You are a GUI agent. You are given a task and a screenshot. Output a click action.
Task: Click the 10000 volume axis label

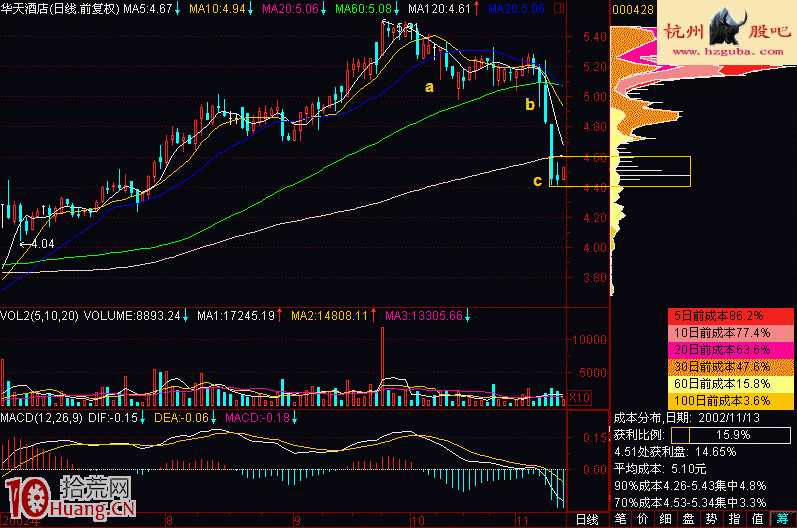[590, 339]
